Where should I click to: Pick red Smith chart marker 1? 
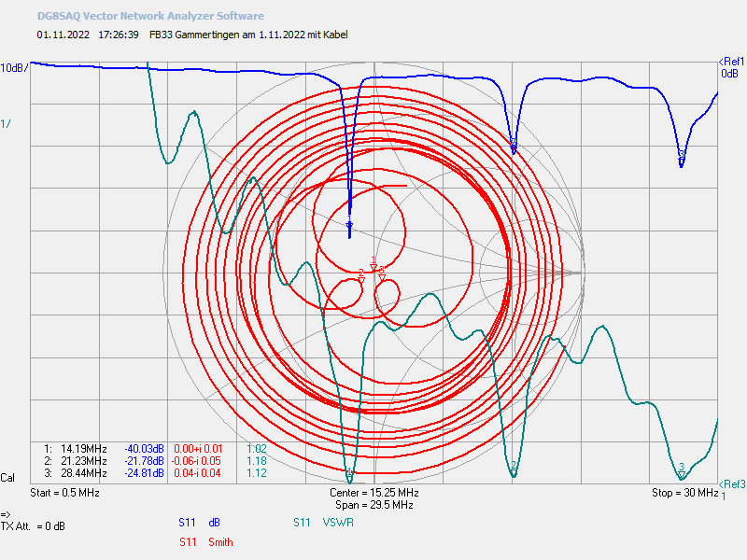click(x=373, y=263)
